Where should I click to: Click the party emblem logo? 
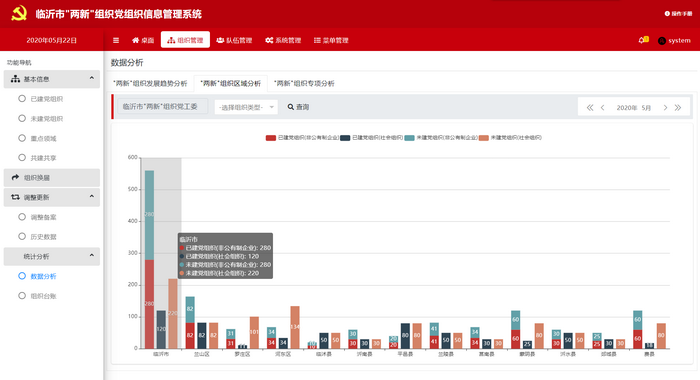coord(19,13)
